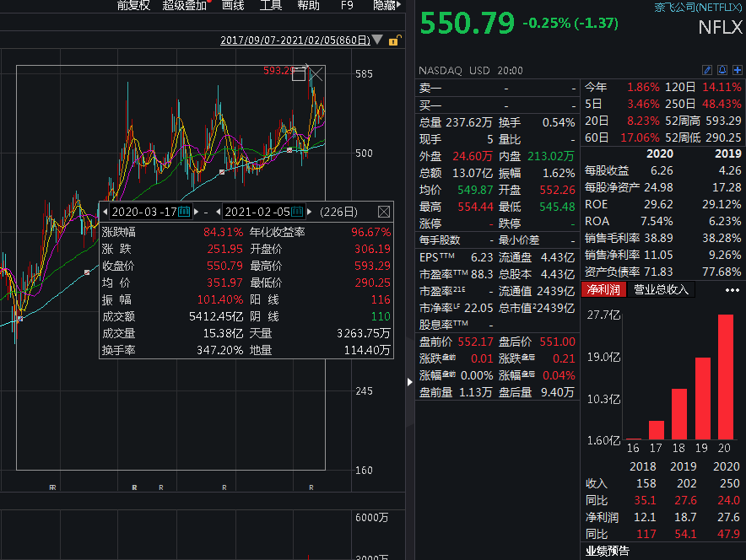The height and width of the screenshot is (560, 746).
Task: Close the chart selection box with X
Action: tap(316, 76)
